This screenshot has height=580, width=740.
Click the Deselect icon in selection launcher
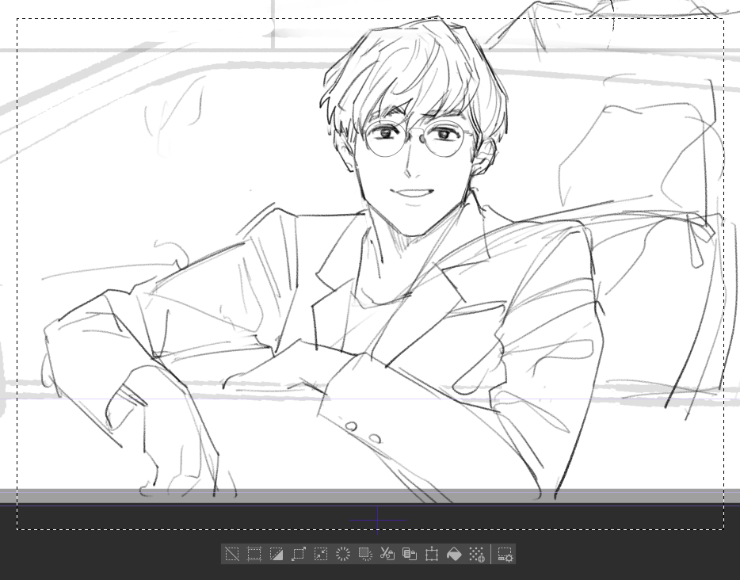coord(232,554)
